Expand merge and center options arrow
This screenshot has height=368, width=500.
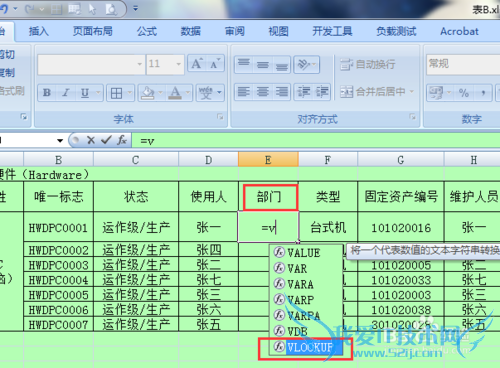click(x=412, y=91)
